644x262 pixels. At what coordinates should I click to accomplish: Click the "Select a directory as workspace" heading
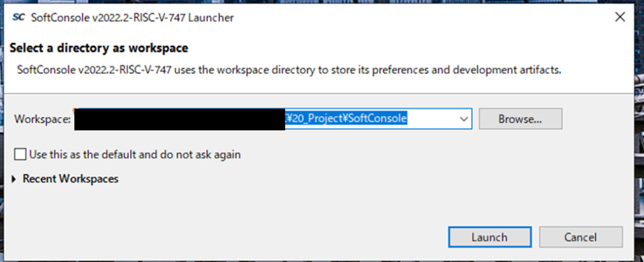coord(99,48)
